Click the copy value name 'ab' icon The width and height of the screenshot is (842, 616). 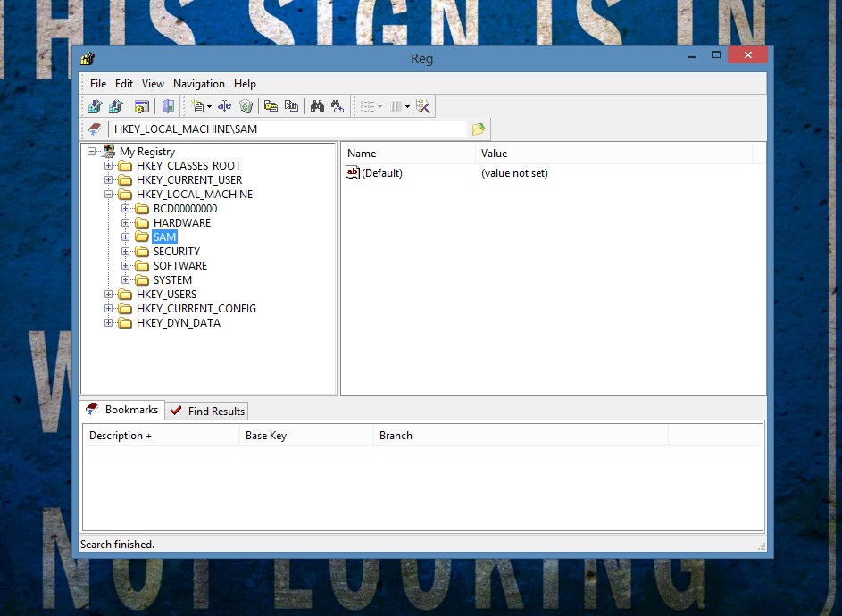pyautogui.click(x=291, y=106)
